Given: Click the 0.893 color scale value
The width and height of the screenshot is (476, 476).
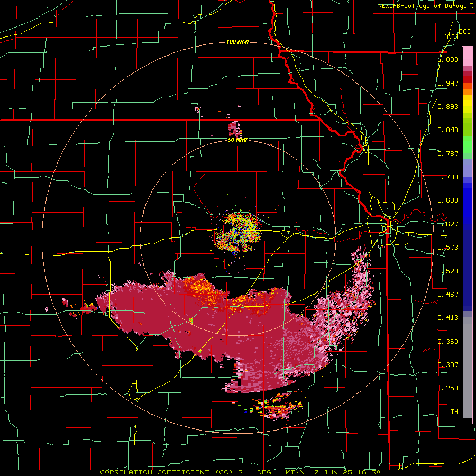Looking at the screenshot, I should tap(448, 106).
